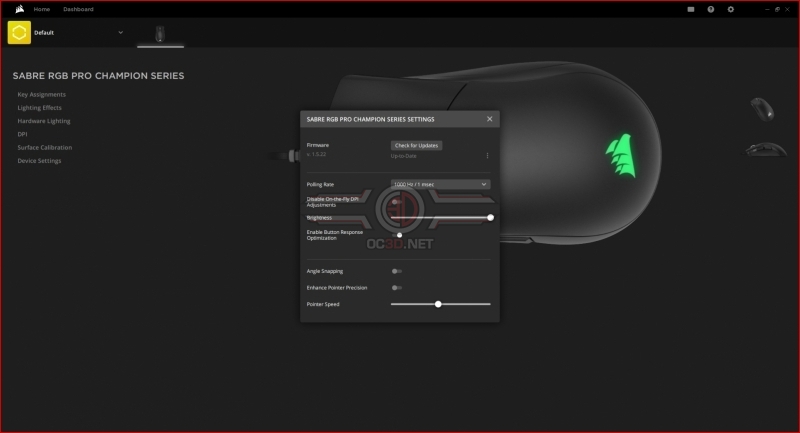800x433 pixels.
Task: Adjust the Brightness slider handle
Action: point(490,218)
